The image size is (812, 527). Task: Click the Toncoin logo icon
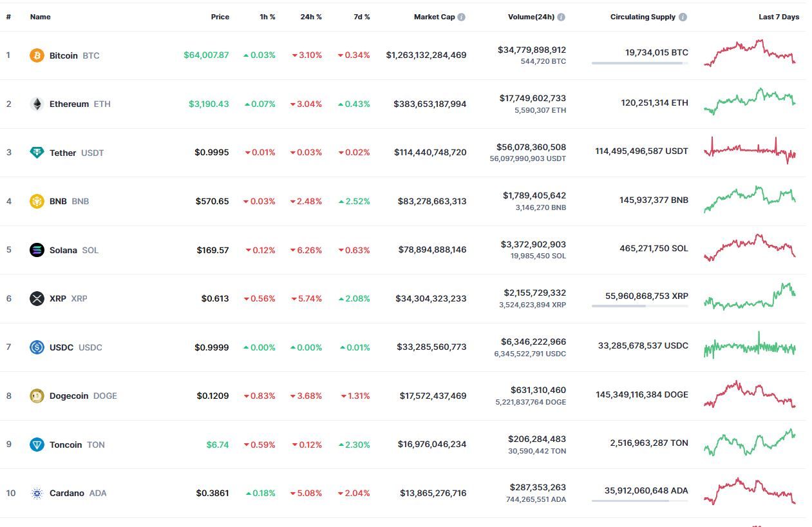pos(37,445)
